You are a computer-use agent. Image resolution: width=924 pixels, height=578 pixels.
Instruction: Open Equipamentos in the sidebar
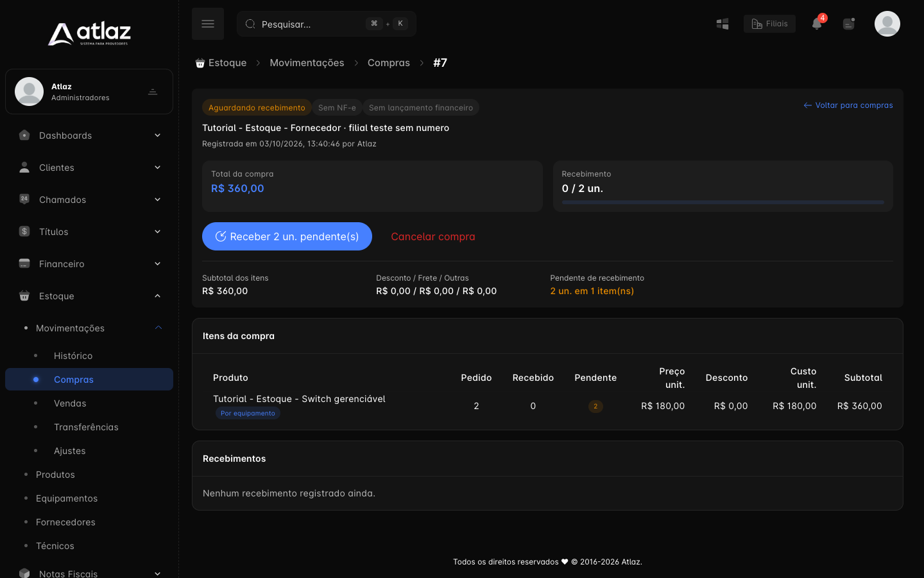coord(67,498)
